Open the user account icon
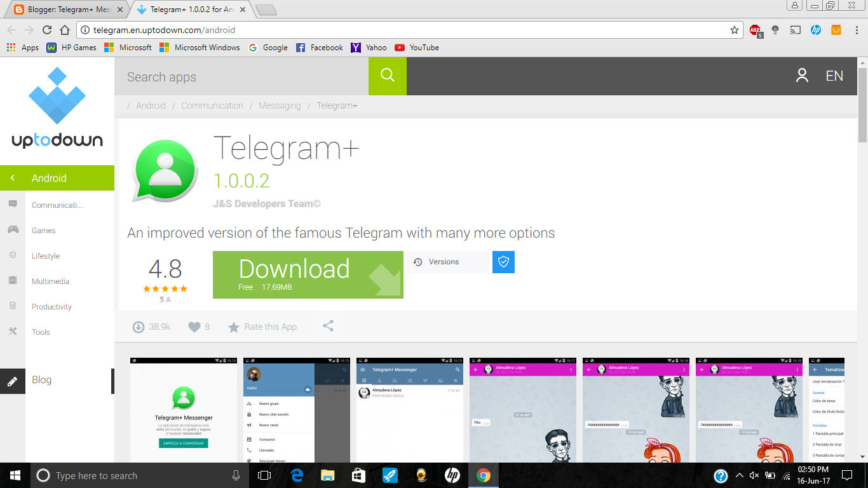 pos(802,76)
